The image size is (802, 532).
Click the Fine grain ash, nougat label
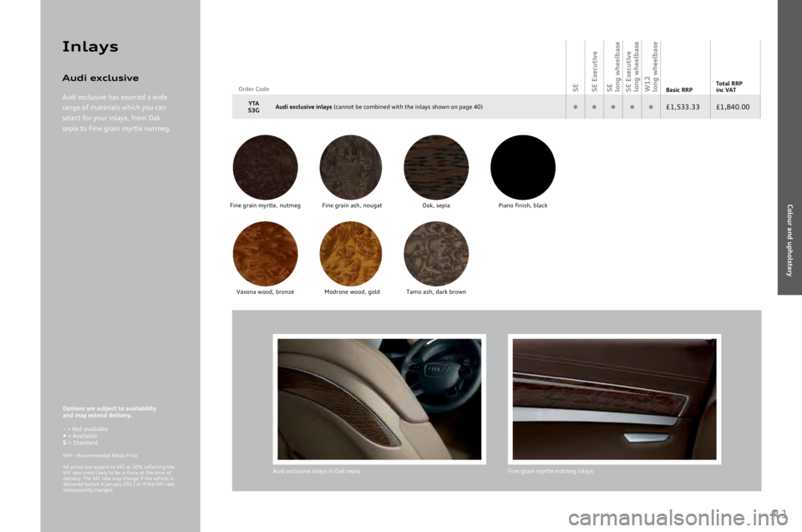tap(352, 205)
